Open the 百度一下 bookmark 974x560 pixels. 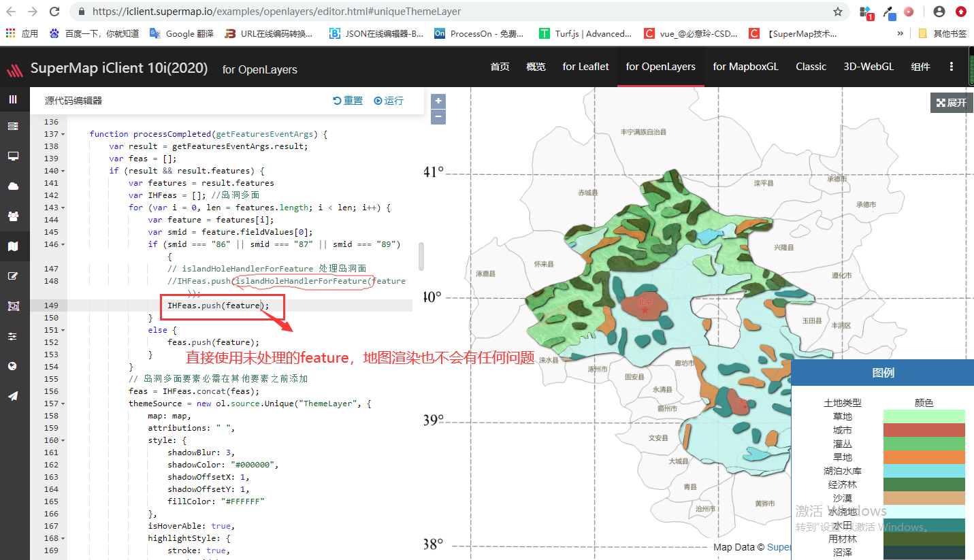[94, 33]
